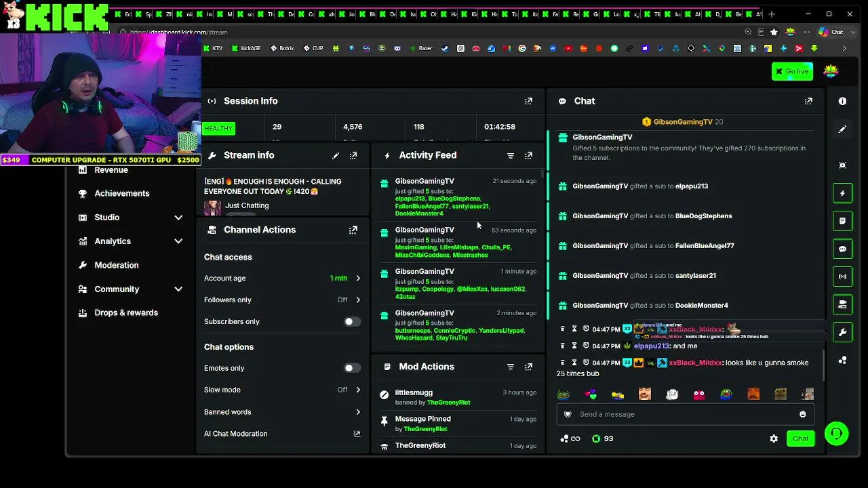The image size is (868, 488).
Task: Click elpapu213's username in chat
Action: tap(652, 346)
